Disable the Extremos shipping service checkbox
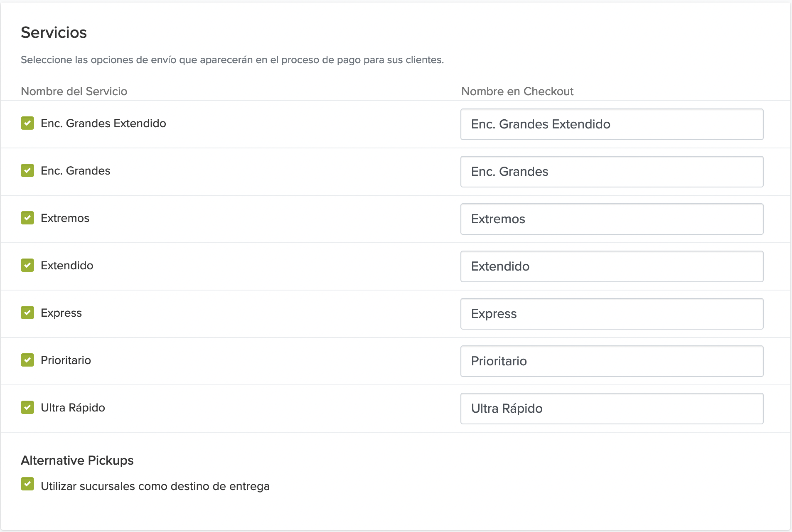Viewport: 792px width, 532px height. point(27,218)
